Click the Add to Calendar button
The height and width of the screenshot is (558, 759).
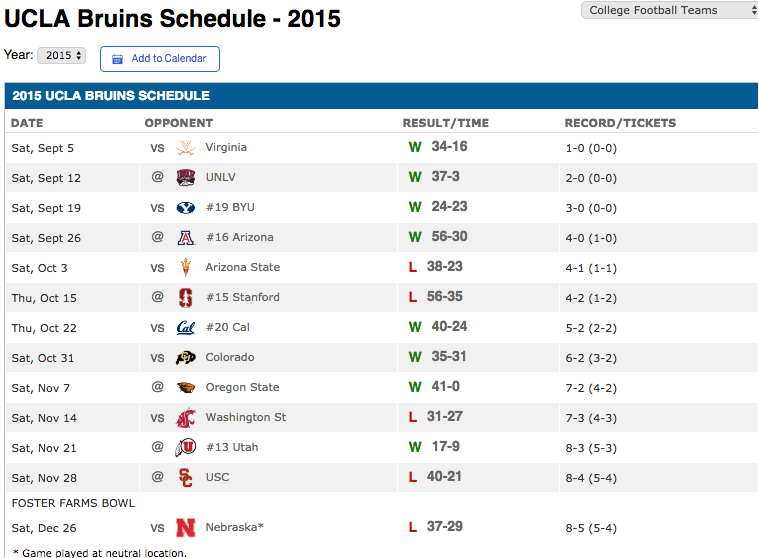(160, 59)
